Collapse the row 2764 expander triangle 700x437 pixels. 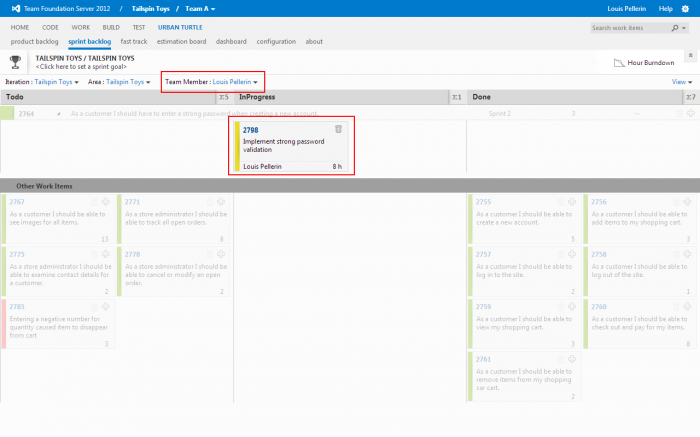(x=58, y=114)
